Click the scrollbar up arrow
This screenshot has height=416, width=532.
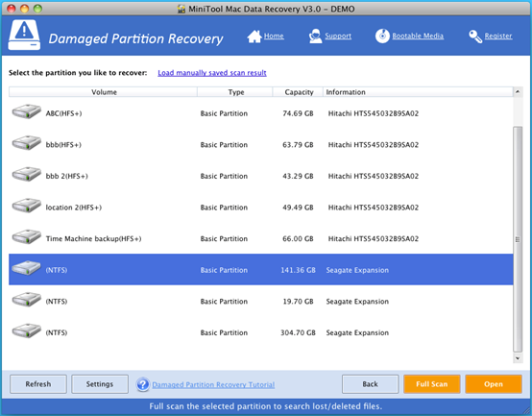coord(518,92)
